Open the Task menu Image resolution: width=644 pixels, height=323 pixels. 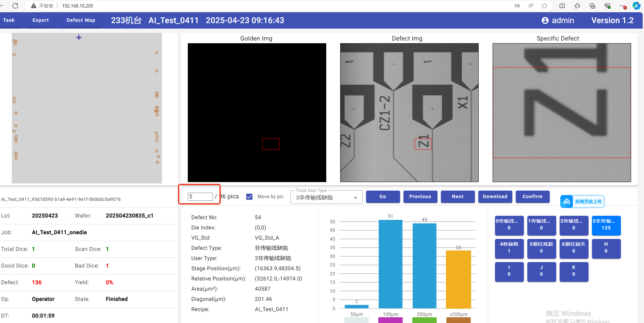click(9, 20)
